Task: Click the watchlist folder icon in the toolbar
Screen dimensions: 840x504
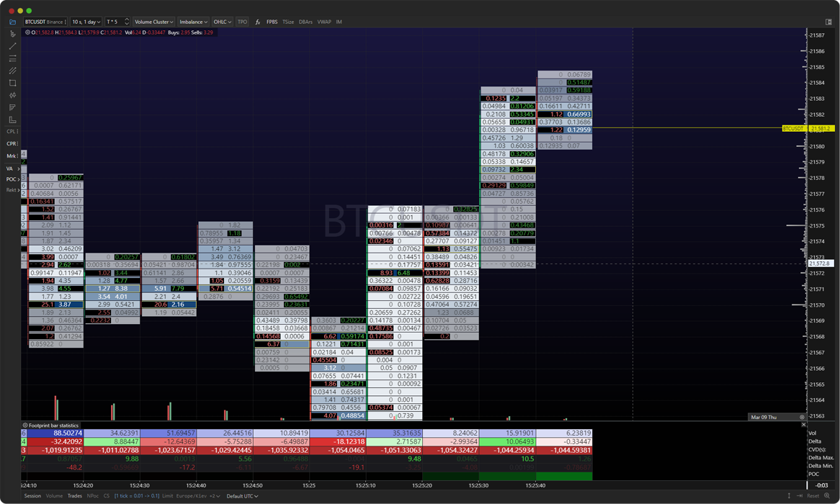Action: click(11, 21)
